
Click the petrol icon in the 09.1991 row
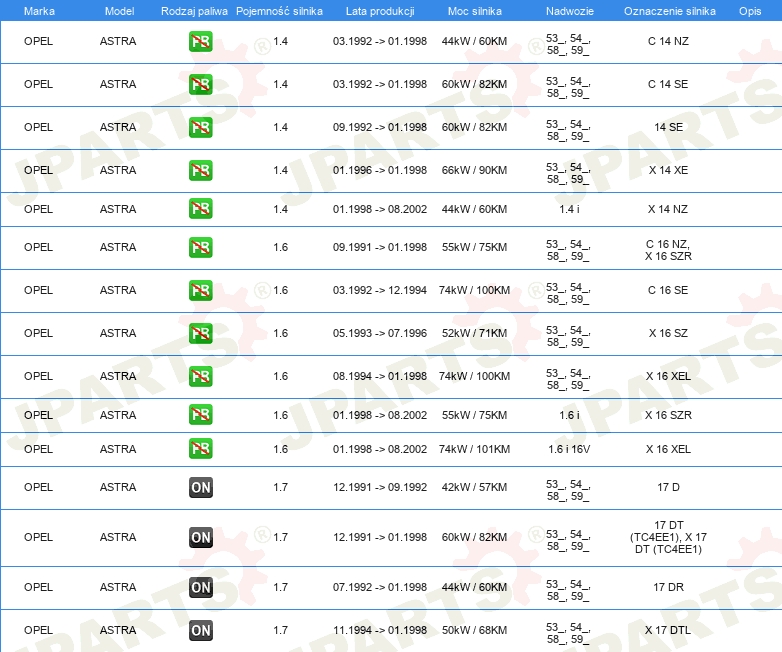pos(200,247)
